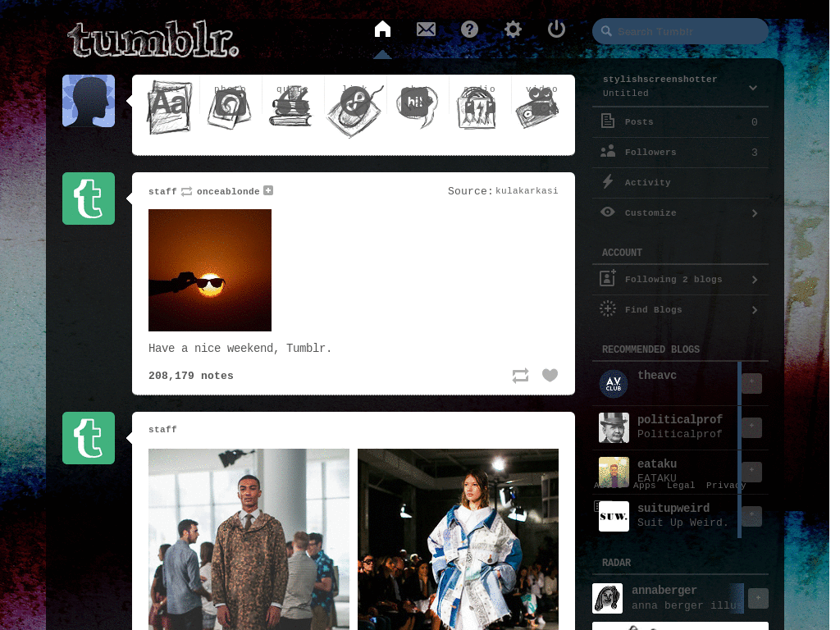Click the Customize chevron arrow
Image resolution: width=840 pixels, height=630 pixels.
755,213
